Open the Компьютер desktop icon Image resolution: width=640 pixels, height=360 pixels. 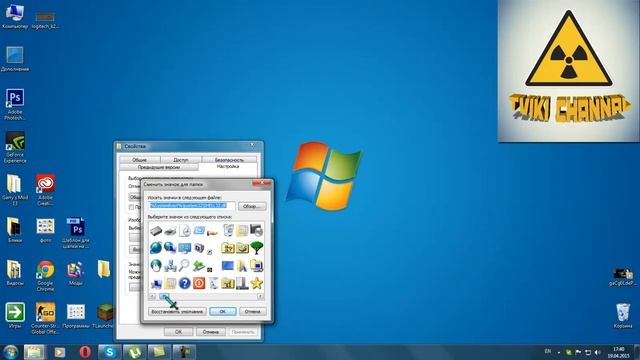[15, 17]
